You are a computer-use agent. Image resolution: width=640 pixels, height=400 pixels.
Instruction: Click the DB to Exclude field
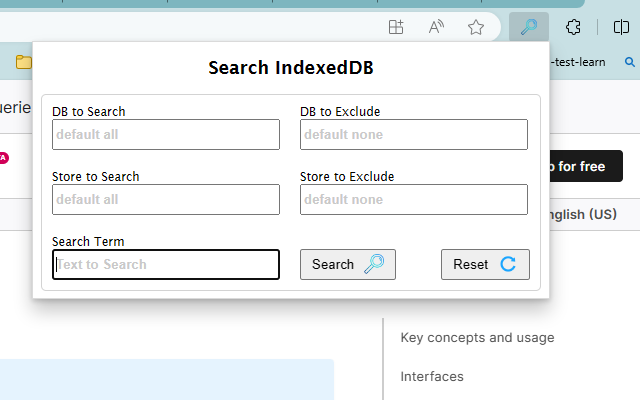click(413, 135)
